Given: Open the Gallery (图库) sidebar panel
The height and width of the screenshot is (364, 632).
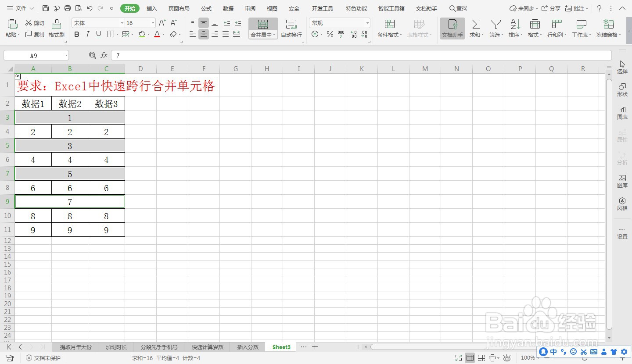Looking at the screenshot, I should (622, 181).
